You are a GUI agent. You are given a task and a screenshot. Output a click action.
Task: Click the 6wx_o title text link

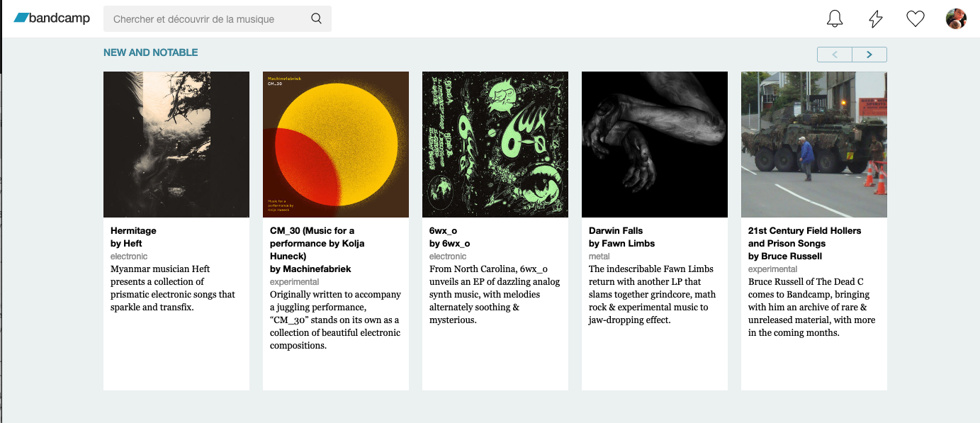coord(443,231)
